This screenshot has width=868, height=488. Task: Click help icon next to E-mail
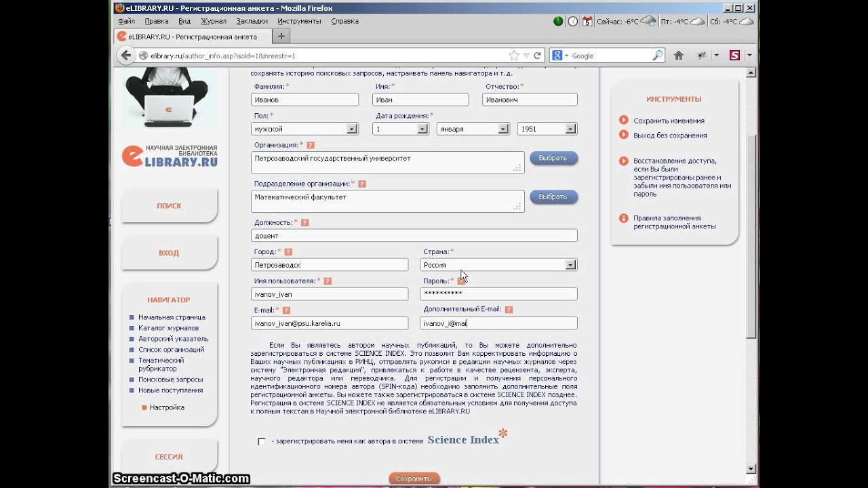(287, 310)
